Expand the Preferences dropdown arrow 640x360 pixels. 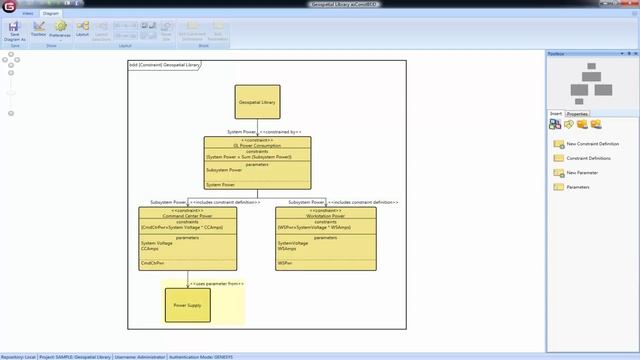click(60, 40)
